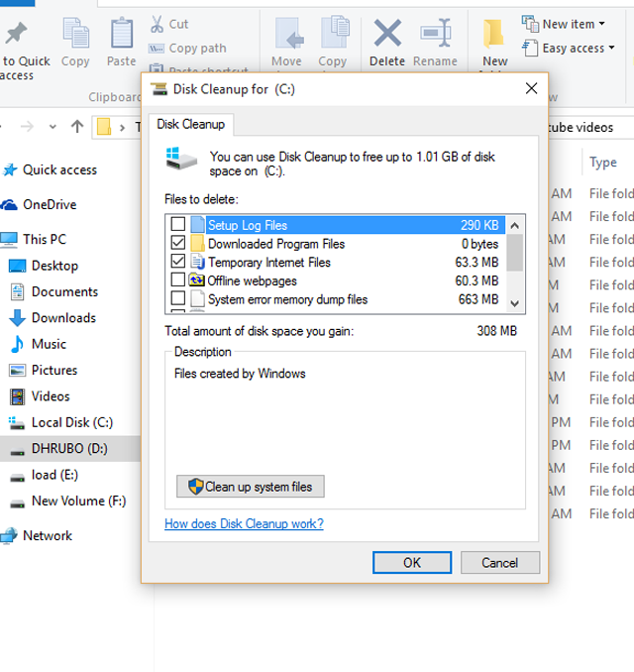Click the Delete X icon
Image resolution: width=634 pixels, height=672 pixels.
click(x=387, y=33)
